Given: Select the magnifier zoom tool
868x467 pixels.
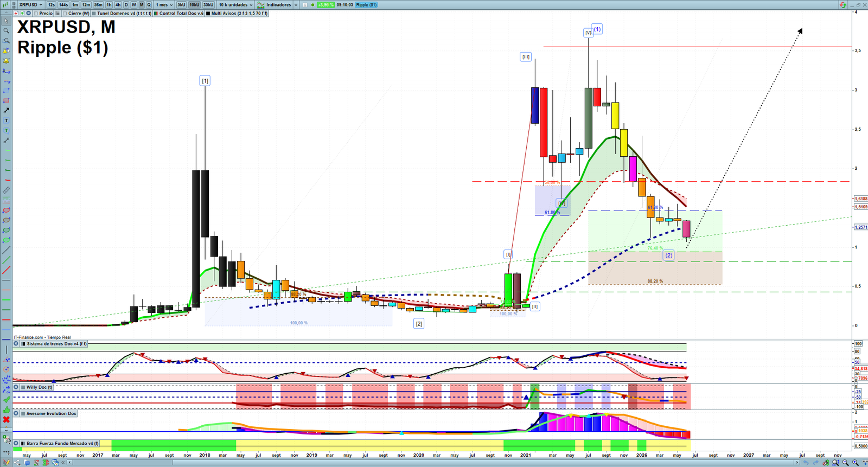Looking at the screenshot, I should point(6,30).
